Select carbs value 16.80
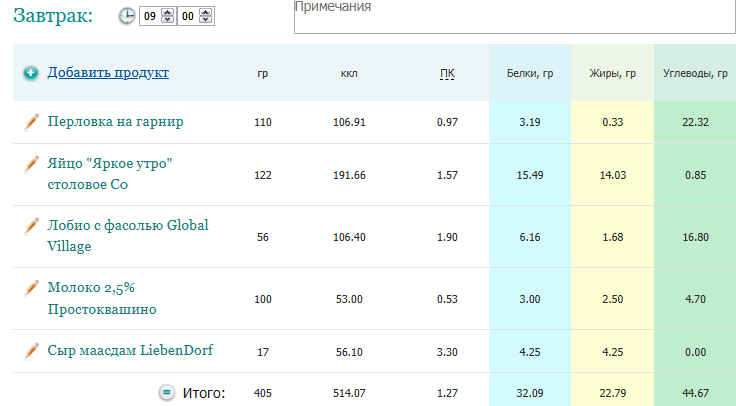This screenshot has width=736, height=406. point(695,237)
